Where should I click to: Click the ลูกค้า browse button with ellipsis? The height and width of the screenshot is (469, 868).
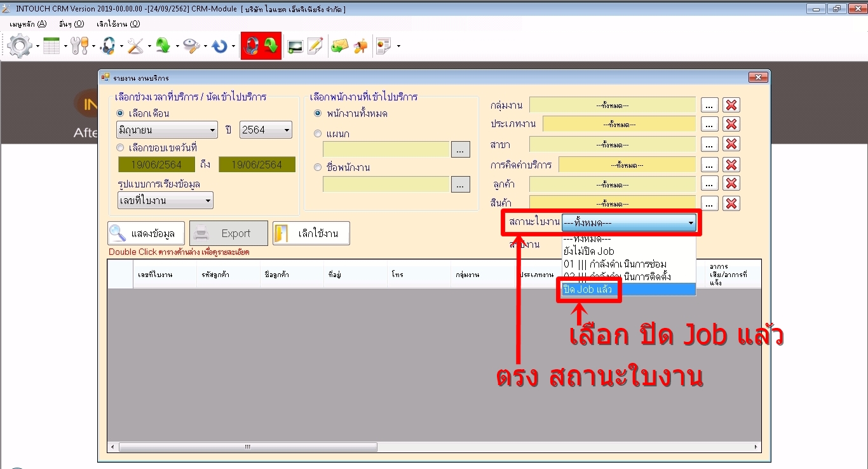tap(709, 184)
